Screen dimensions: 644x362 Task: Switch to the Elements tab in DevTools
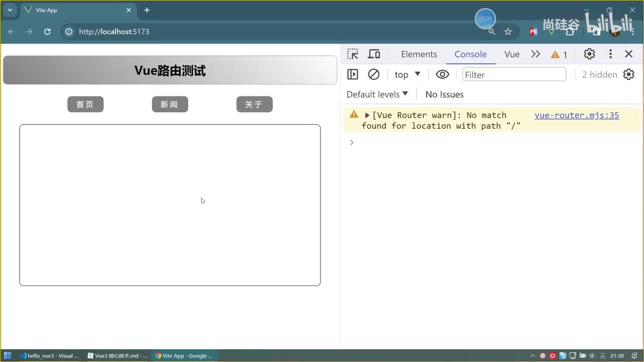coord(419,54)
